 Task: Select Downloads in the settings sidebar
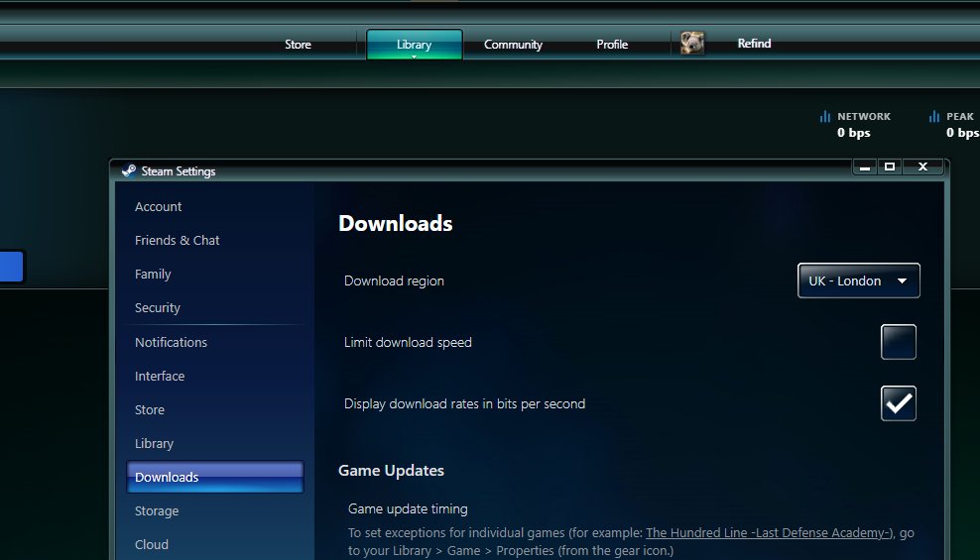(215, 477)
